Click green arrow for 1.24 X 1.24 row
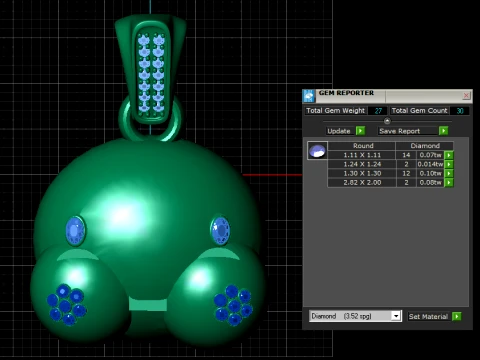This screenshot has width=480, height=360. (x=449, y=164)
